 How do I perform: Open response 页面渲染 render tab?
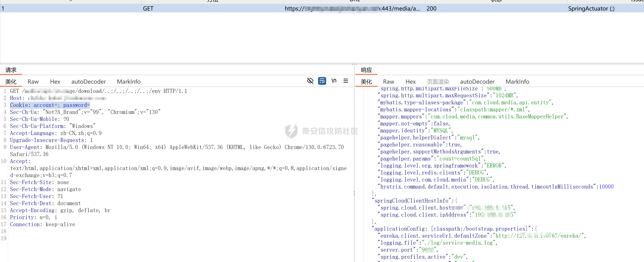tap(438, 82)
